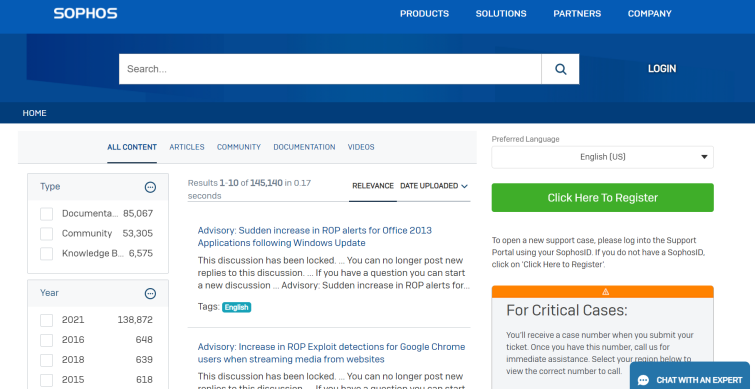
Task: Click into the Search field
Action: (x=330, y=69)
